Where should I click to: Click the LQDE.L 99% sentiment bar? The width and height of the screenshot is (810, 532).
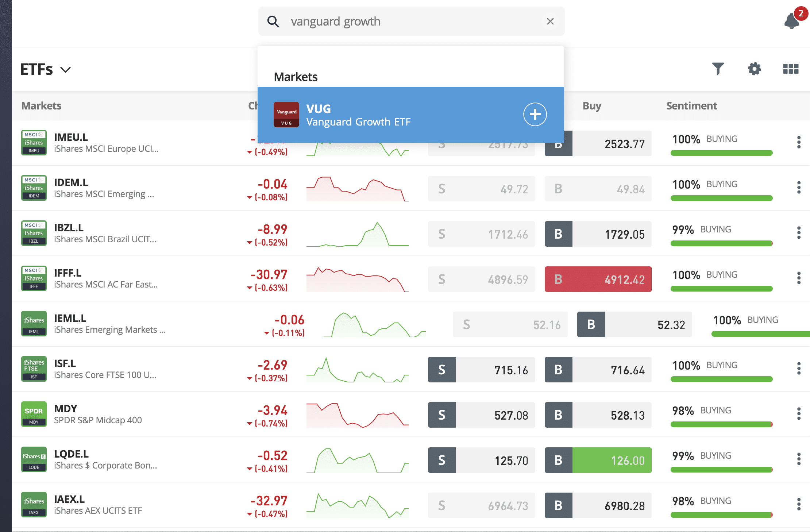click(x=721, y=470)
